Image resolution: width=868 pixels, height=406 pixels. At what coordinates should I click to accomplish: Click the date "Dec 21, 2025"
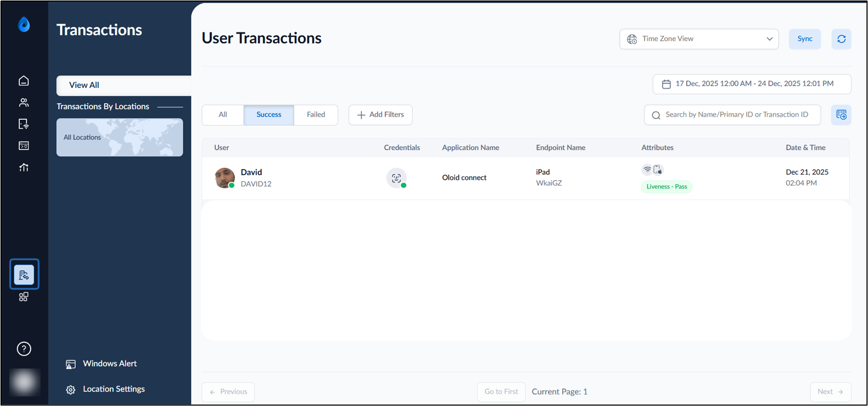(x=807, y=172)
